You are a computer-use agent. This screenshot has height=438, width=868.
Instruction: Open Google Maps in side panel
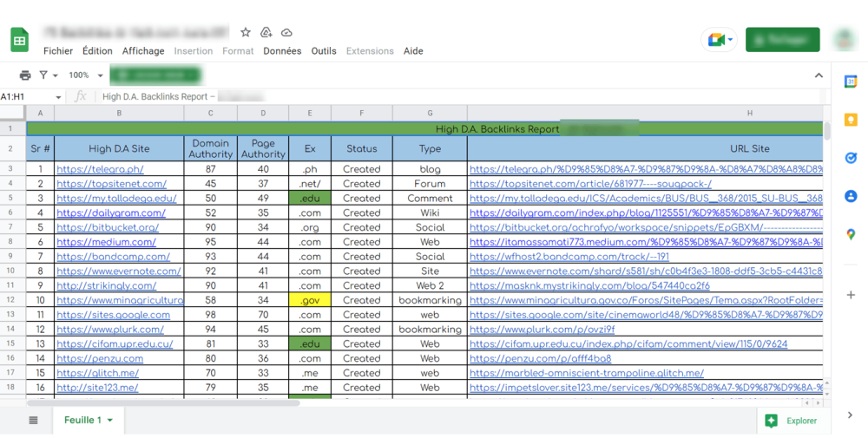(851, 235)
